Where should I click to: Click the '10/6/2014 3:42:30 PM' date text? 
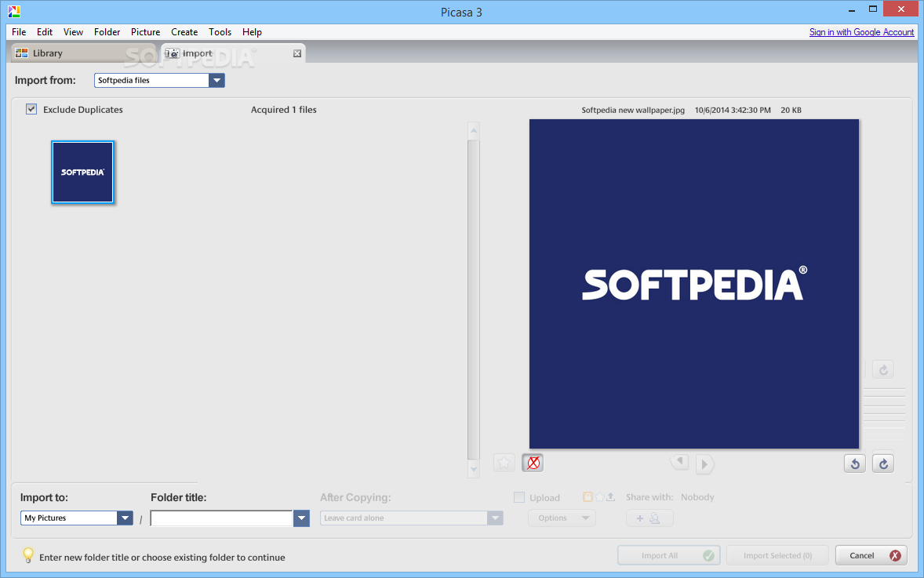click(733, 110)
